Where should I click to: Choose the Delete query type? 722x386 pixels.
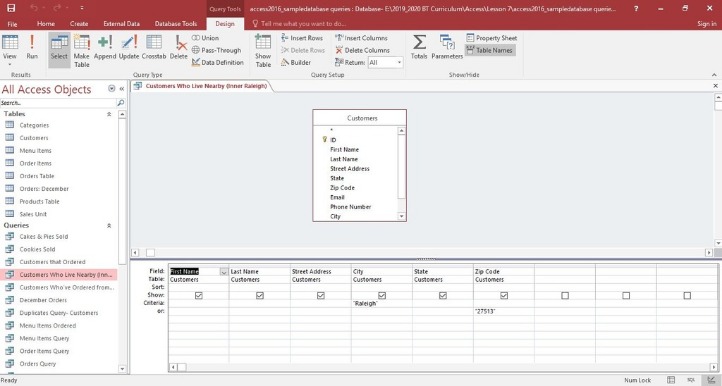point(179,47)
